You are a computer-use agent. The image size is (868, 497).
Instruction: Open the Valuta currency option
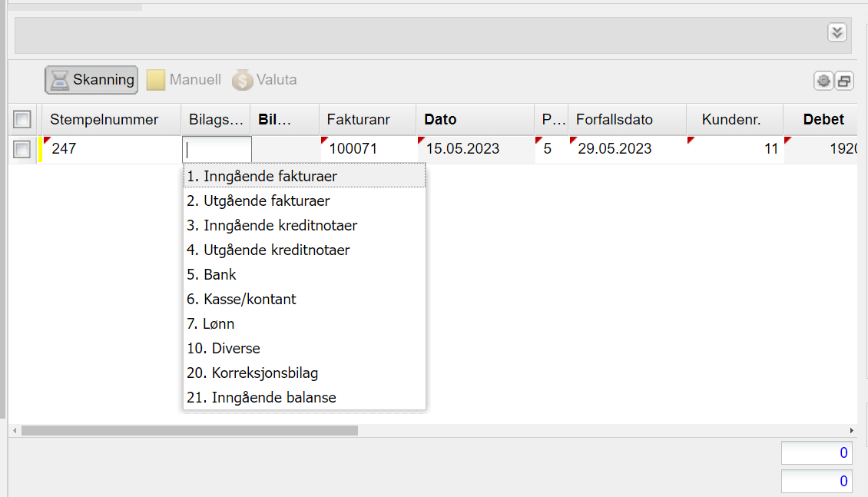click(265, 80)
